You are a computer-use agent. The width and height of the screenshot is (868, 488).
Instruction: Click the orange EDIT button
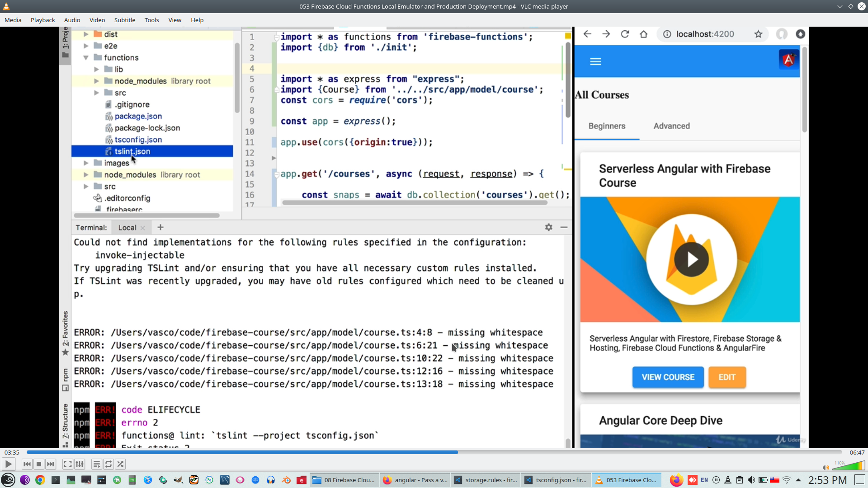click(727, 377)
